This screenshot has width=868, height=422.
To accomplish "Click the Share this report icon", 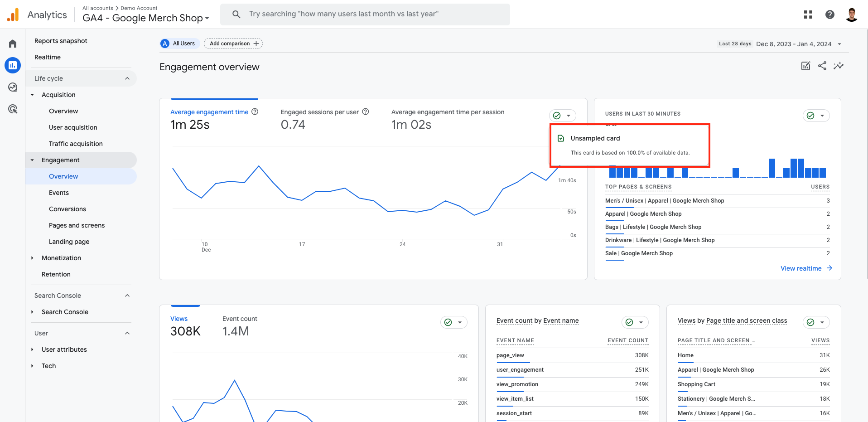I will click(822, 66).
